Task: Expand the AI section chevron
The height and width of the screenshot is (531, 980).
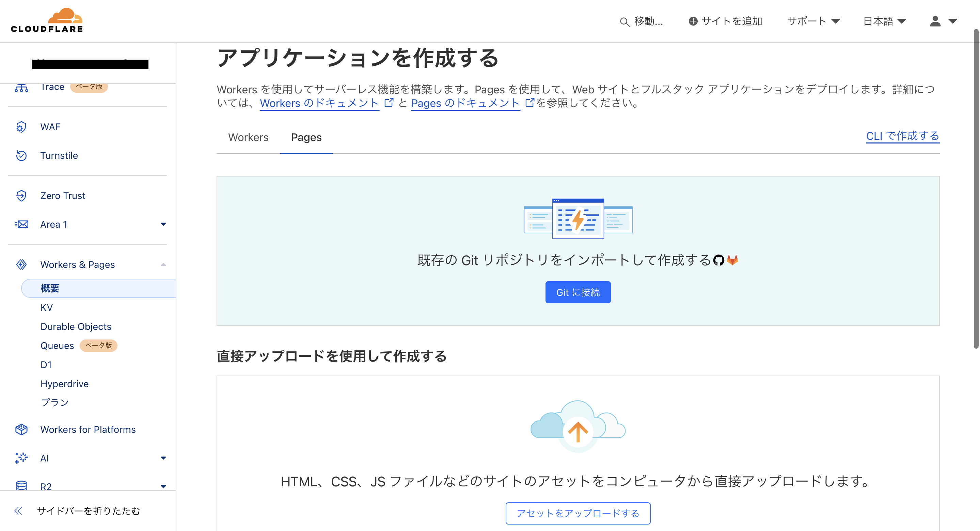Action: [163, 457]
